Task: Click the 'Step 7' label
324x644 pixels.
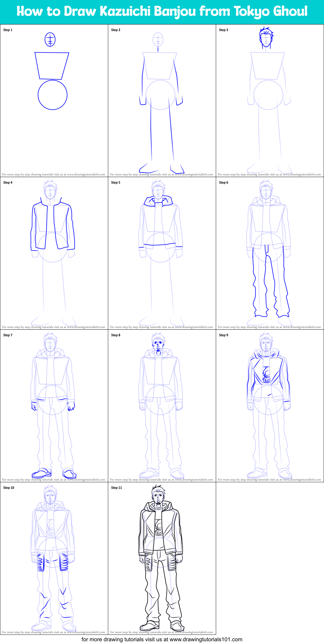Action: pyautogui.click(x=8, y=335)
